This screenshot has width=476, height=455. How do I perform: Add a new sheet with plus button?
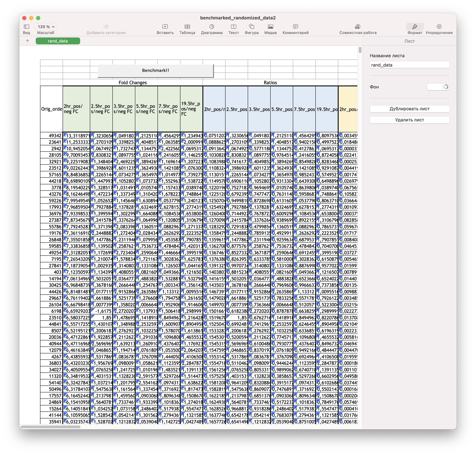pyautogui.click(x=27, y=41)
